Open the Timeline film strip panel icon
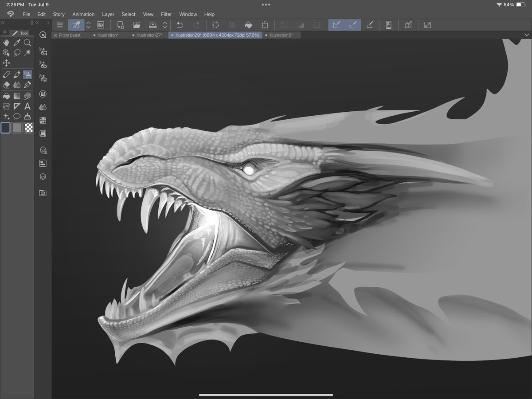 pos(43,133)
